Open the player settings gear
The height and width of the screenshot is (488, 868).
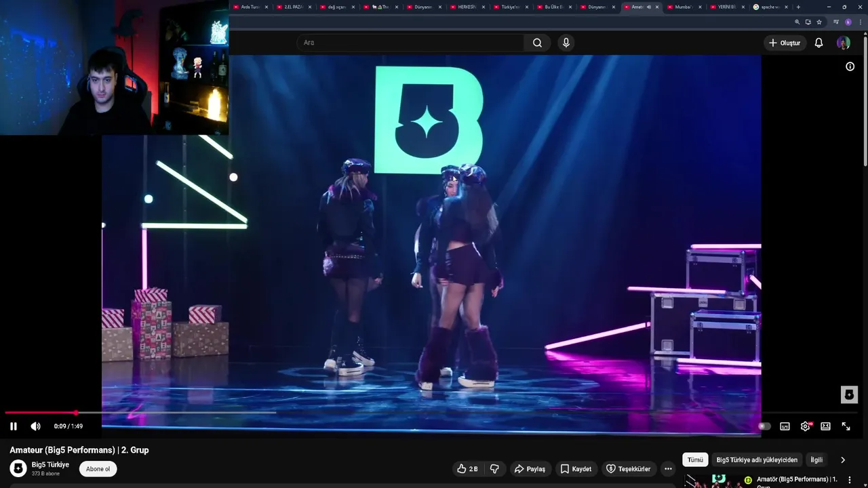pyautogui.click(x=806, y=426)
